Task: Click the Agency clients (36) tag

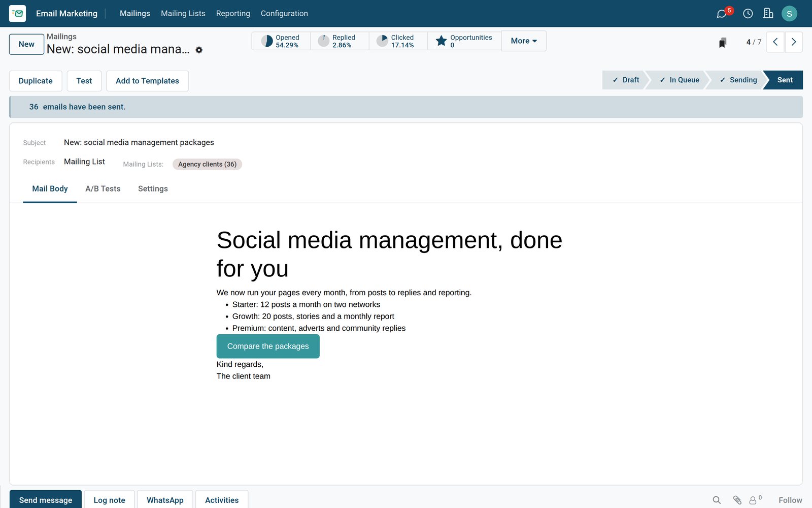Action: point(207,164)
